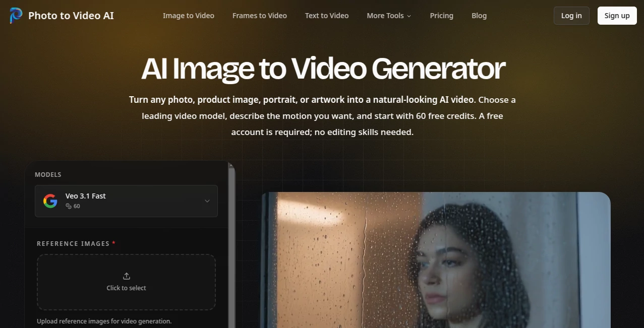The width and height of the screenshot is (644, 328).
Task: Expand the Veo 3.1 Fast model dropdown
Action: (x=126, y=201)
